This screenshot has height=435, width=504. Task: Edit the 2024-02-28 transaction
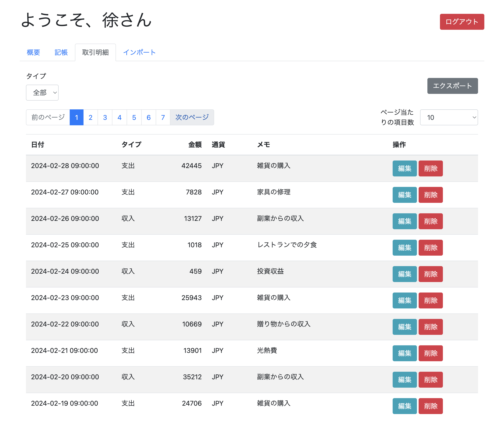pos(405,168)
